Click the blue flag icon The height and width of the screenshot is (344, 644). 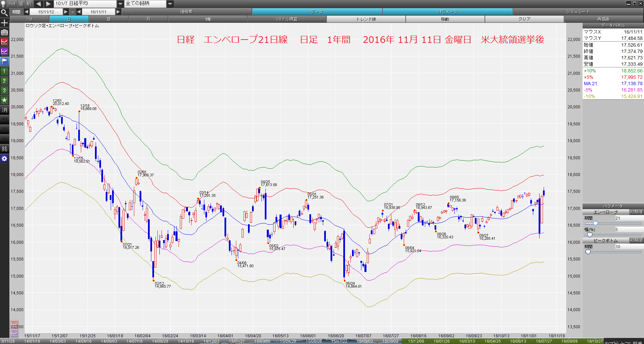(4, 61)
